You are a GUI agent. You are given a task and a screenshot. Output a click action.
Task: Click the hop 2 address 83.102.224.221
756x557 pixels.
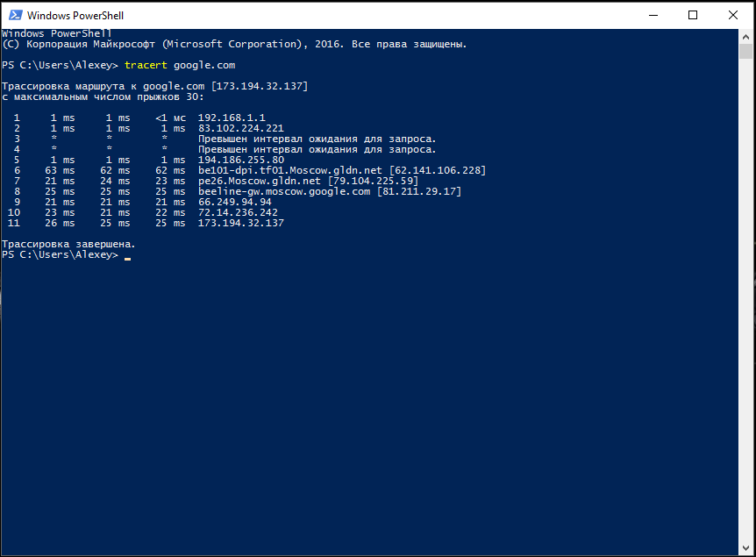coord(241,128)
